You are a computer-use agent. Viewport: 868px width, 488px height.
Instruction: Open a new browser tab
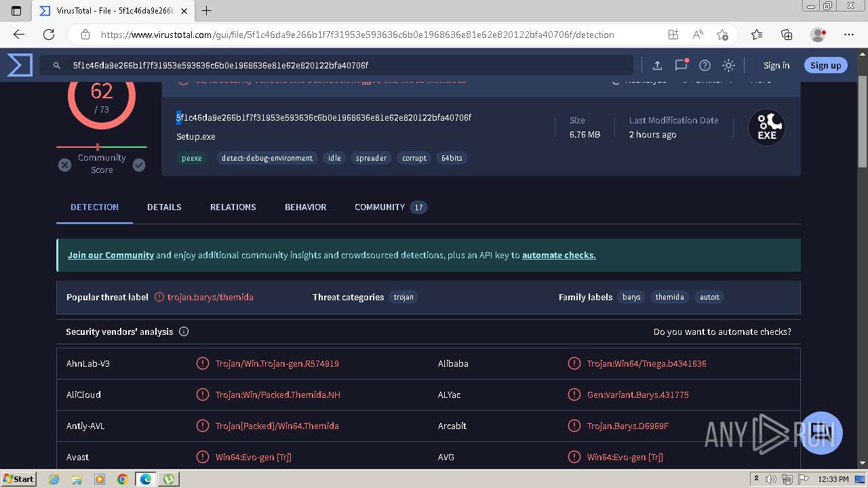click(x=207, y=11)
